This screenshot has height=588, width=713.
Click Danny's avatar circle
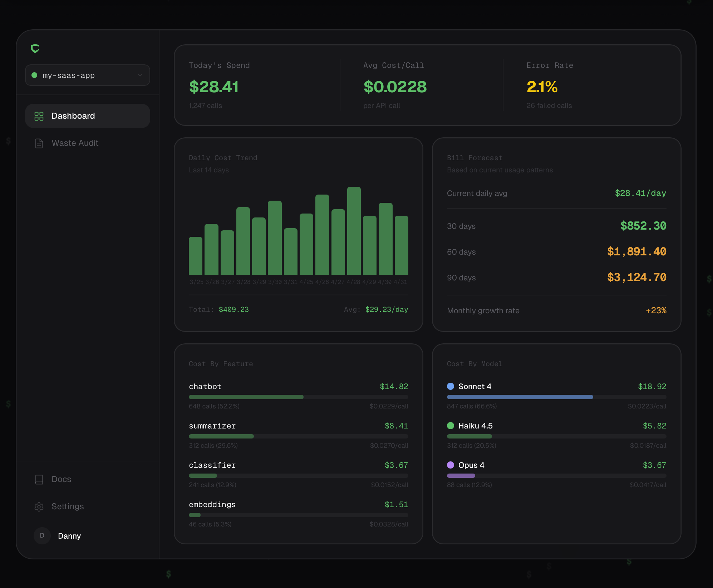click(42, 535)
